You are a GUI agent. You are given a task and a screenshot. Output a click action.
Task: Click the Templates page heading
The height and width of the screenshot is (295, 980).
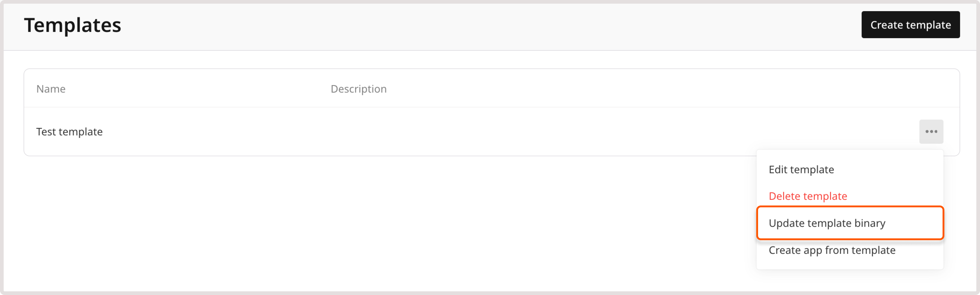pos(73,25)
